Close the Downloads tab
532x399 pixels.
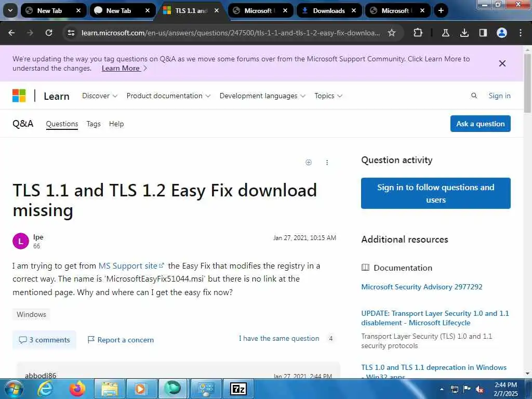point(353,10)
